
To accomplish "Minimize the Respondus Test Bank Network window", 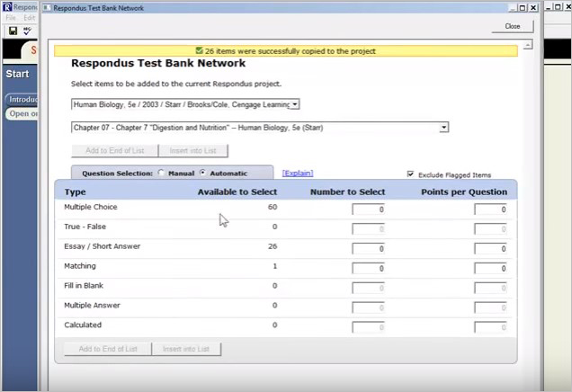I will point(513,8).
